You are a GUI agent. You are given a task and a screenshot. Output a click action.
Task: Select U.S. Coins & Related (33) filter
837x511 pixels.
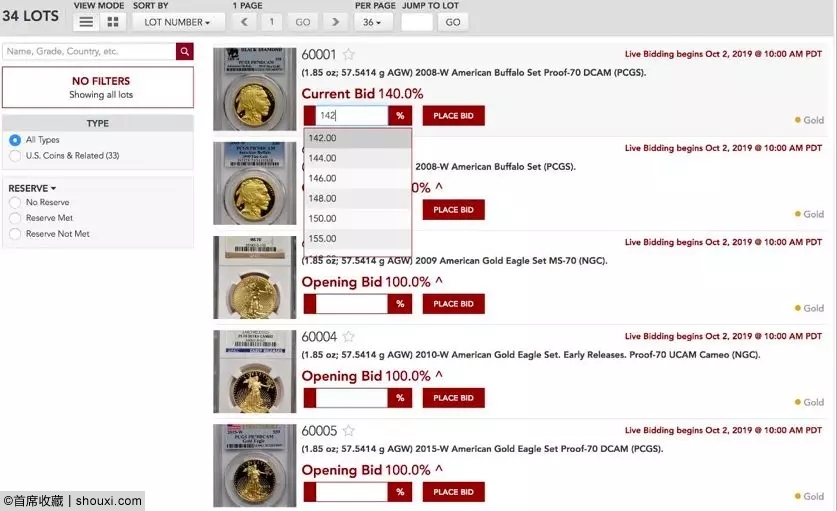15,156
